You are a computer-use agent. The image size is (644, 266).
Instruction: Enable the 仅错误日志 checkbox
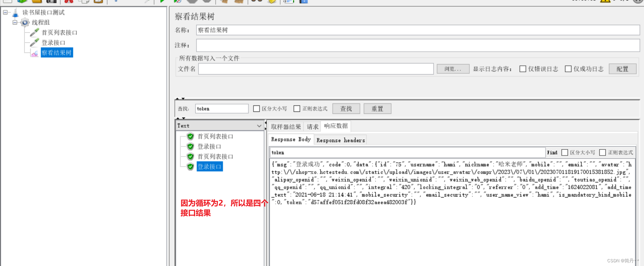pos(523,69)
